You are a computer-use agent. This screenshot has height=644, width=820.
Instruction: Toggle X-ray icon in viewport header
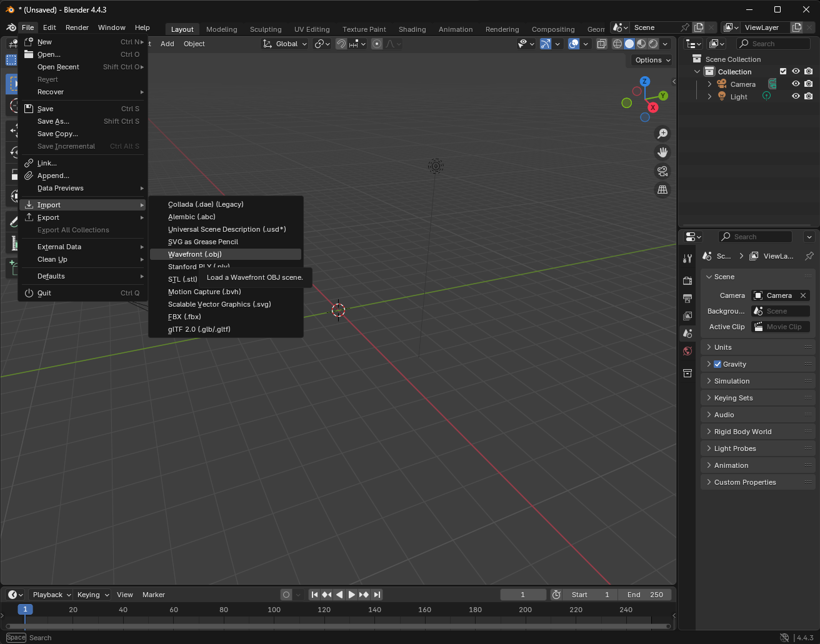pos(601,44)
